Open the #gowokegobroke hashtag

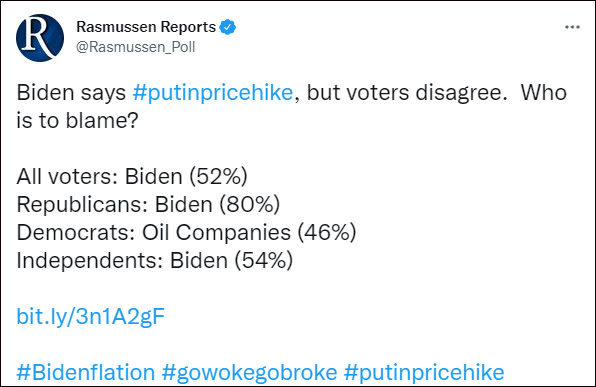[x=249, y=372]
